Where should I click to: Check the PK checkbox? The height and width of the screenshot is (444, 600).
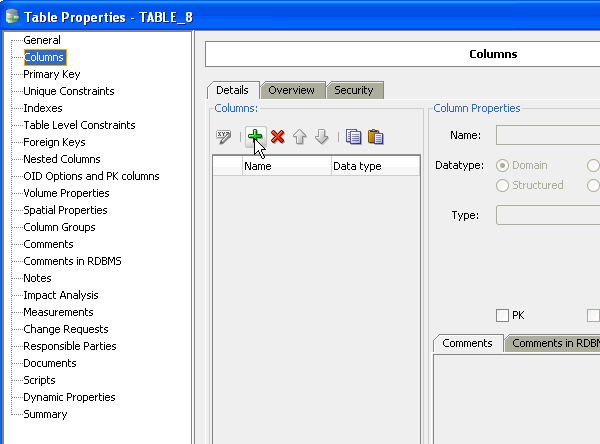[x=503, y=316]
